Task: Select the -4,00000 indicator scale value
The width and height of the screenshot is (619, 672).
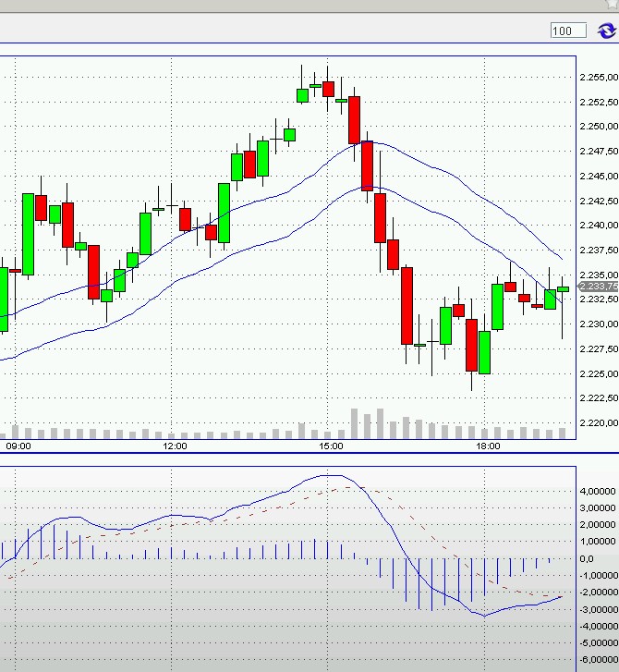Action: coord(598,626)
